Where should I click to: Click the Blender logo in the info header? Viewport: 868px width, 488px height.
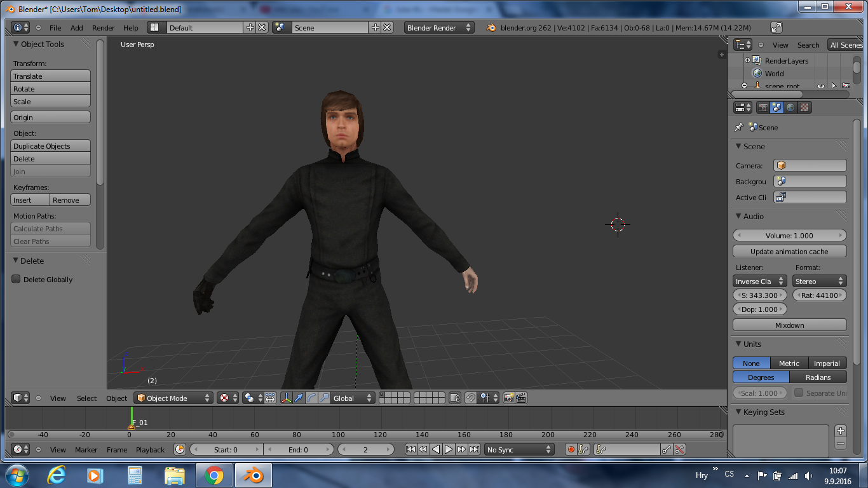[491, 27]
